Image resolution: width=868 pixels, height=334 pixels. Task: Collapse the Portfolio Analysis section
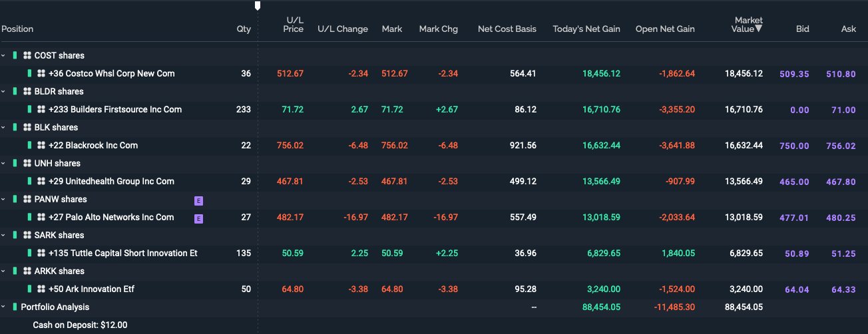pos(3,307)
